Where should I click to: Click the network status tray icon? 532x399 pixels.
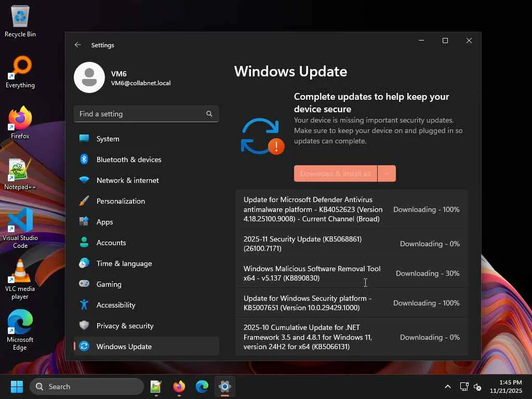[464, 387]
